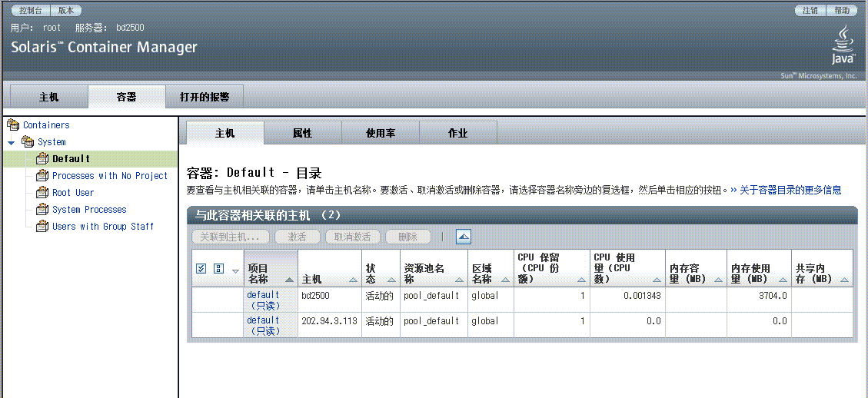Click the Java logo in header
Screen dimensions: 868x398
[842, 45]
